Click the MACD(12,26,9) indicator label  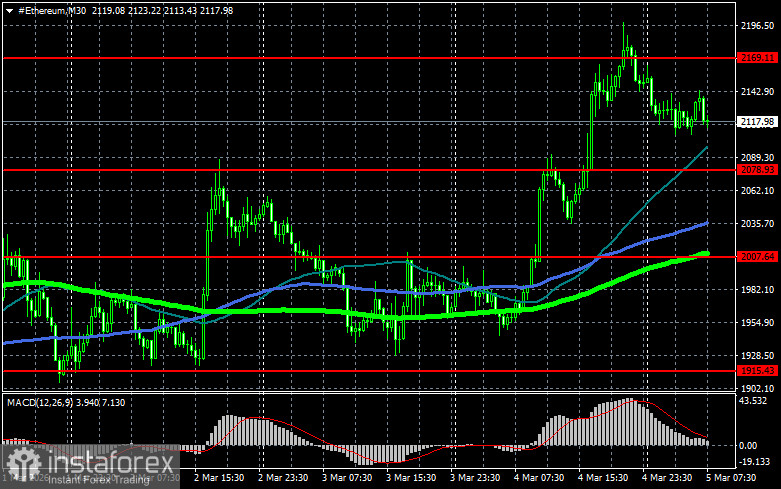40,402
